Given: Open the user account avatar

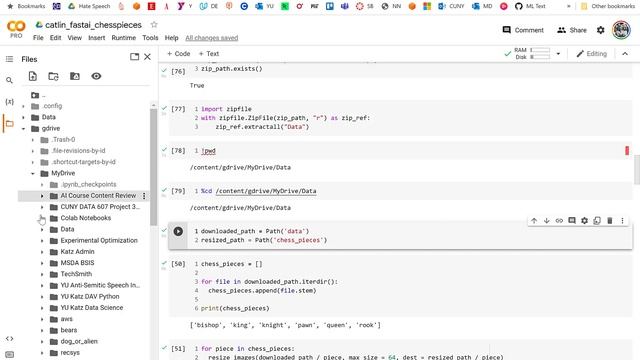Looking at the screenshot, I should pyautogui.click(x=621, y=30).
